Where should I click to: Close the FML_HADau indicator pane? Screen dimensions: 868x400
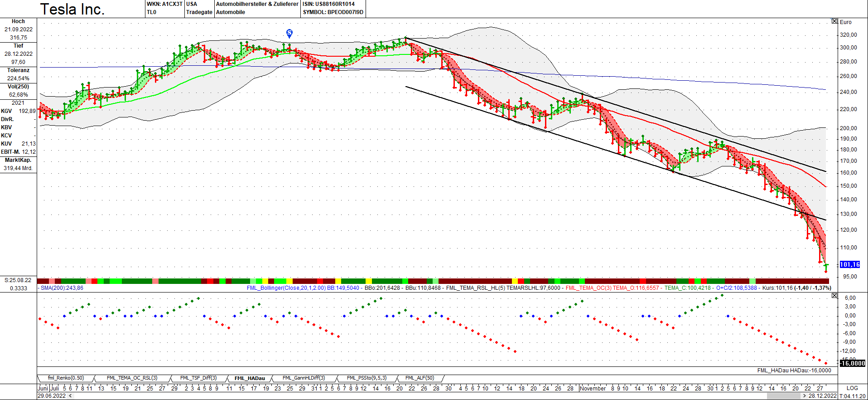point(834,296)
